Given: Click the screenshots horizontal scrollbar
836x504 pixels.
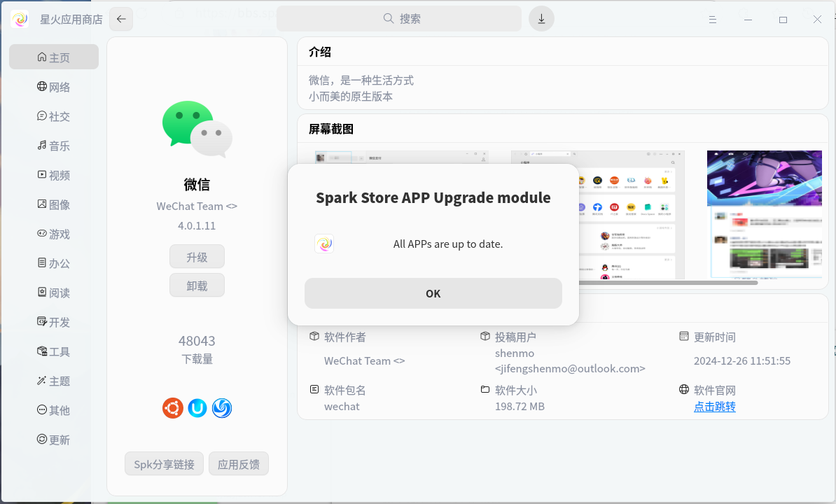Looking at the screenshot, I should [x=668, y=283].
